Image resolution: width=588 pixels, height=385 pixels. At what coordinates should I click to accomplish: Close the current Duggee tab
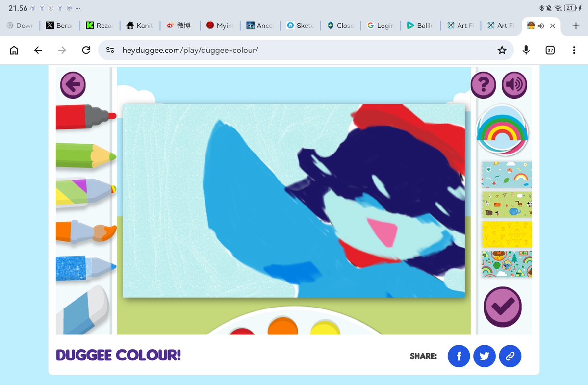point(552,26)
